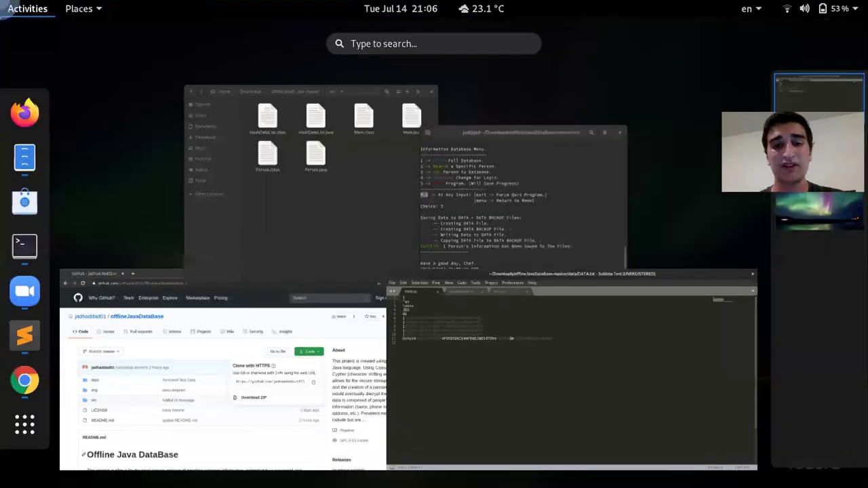Select the terminal window showing database menu
Screen dimensions: 868x488
(x=522, y=198)
